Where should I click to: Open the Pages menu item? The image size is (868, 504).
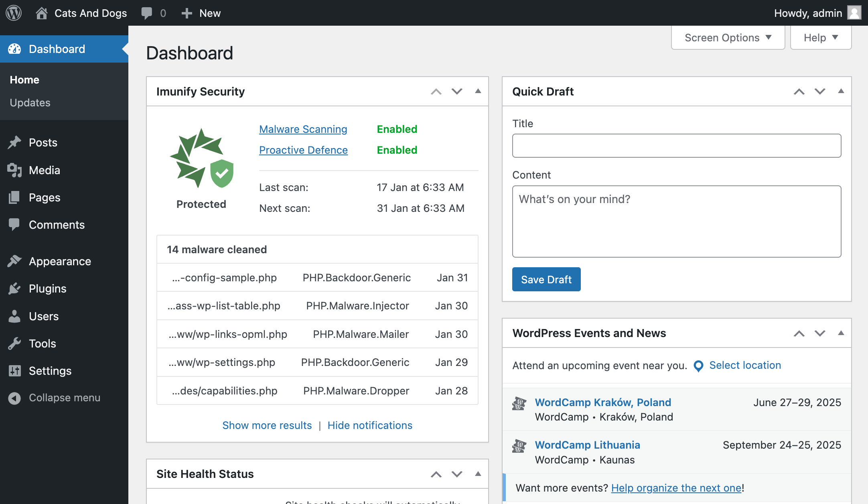(x=44, y=197)
